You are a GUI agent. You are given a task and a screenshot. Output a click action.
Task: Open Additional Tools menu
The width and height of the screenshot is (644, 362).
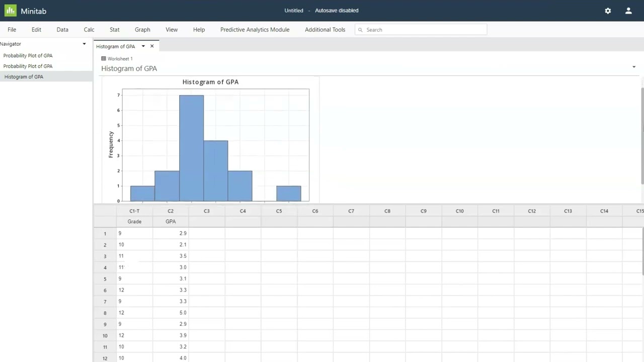325,30
